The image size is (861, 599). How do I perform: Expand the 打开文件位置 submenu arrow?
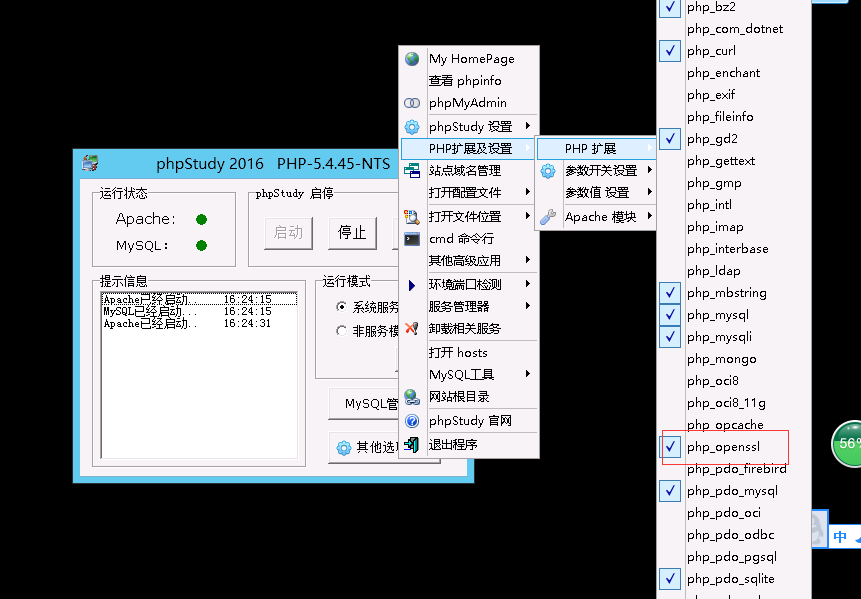(x=528, y=216)
